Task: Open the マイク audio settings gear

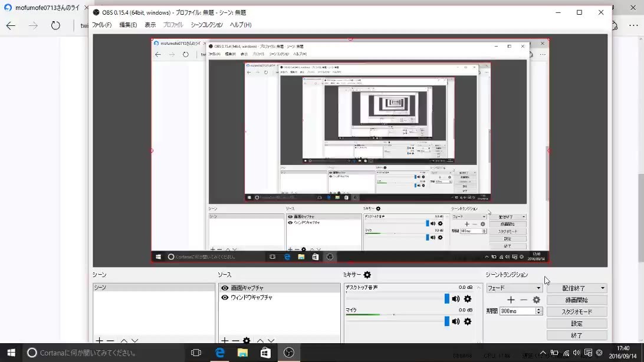Action: 468,321
